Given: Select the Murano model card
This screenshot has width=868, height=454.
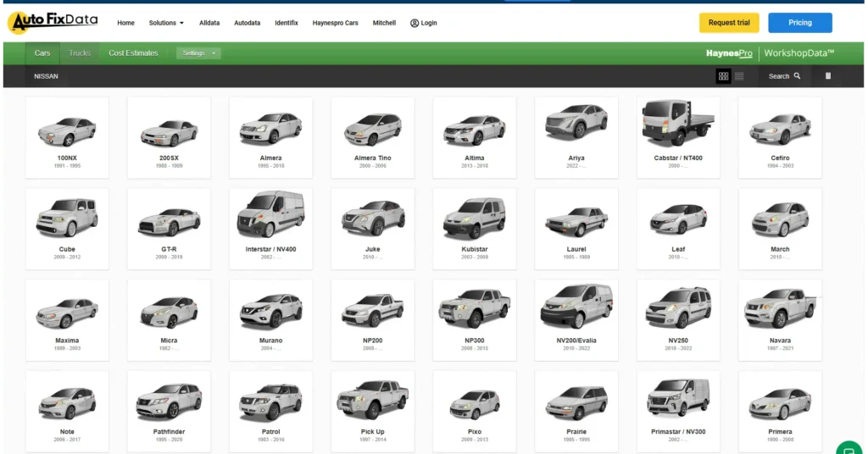Looking at the screenshot, I should point(270,320).
